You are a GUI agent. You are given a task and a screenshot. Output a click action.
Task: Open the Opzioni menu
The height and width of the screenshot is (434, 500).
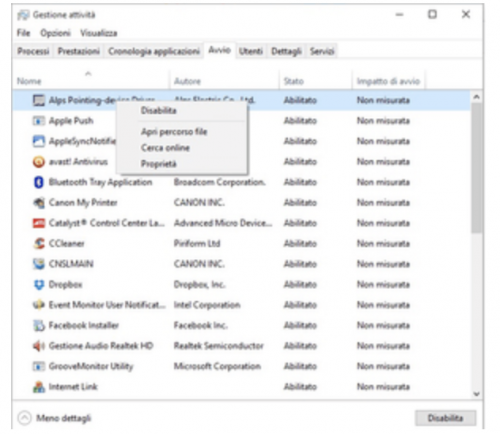[x=55, y=33]
